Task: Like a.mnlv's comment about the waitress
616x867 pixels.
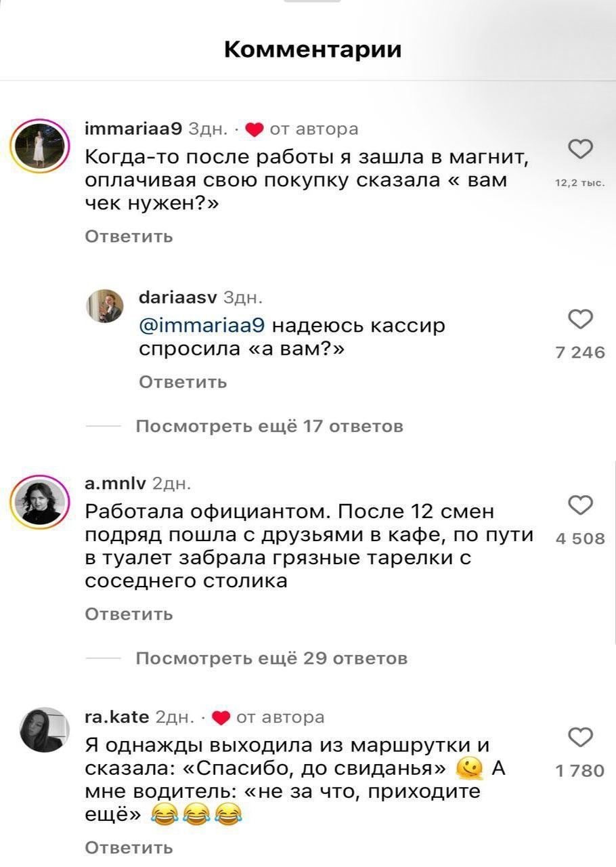Action: point(581,505)
